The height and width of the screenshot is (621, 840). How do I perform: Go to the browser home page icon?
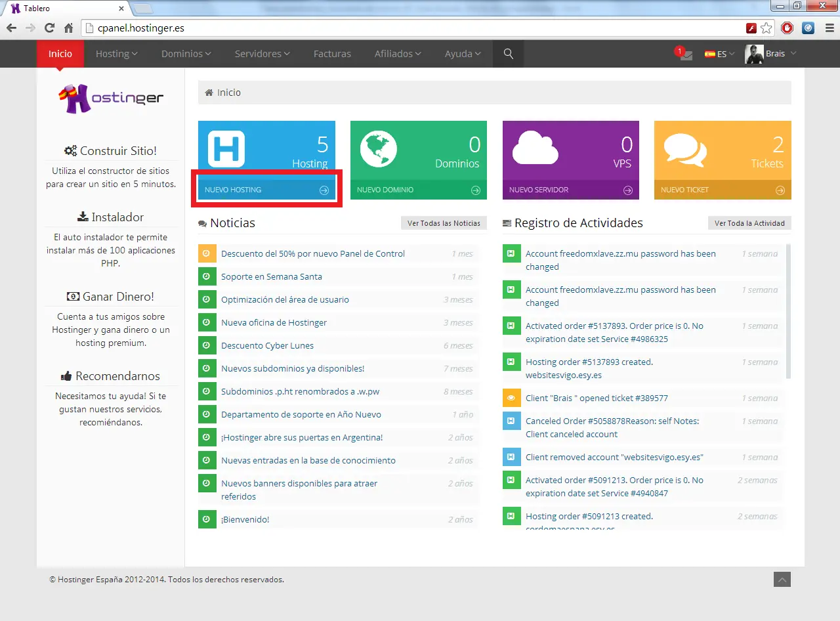click(68, 28)
